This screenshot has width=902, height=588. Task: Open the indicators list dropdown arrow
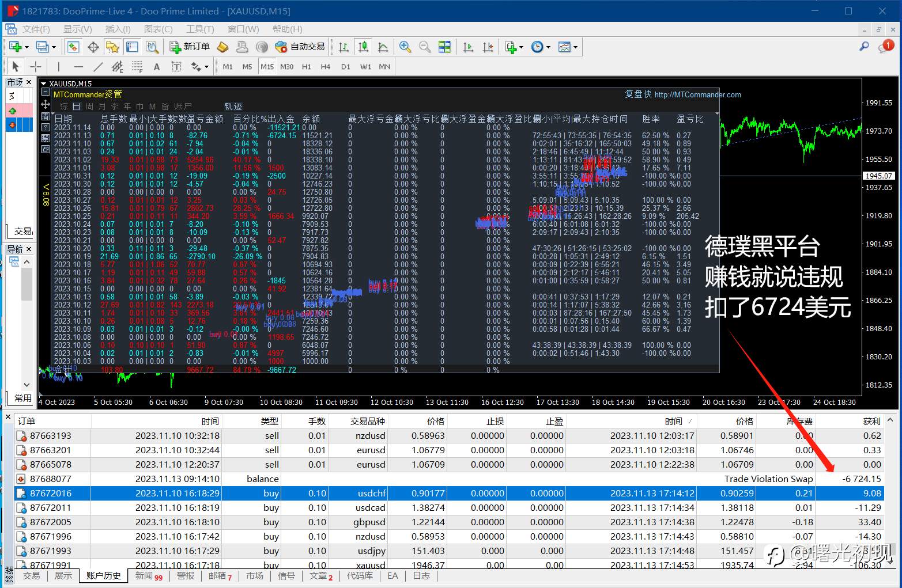522,47
